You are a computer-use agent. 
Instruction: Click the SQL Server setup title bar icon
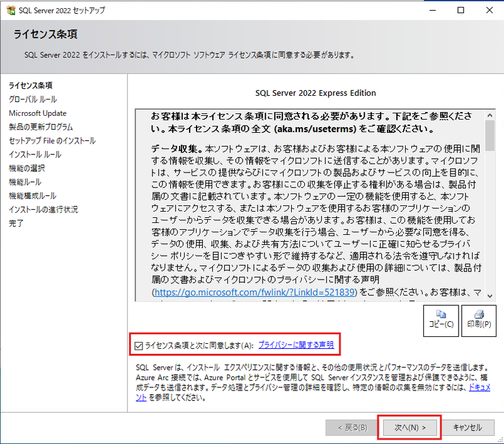tap(11, 10)
